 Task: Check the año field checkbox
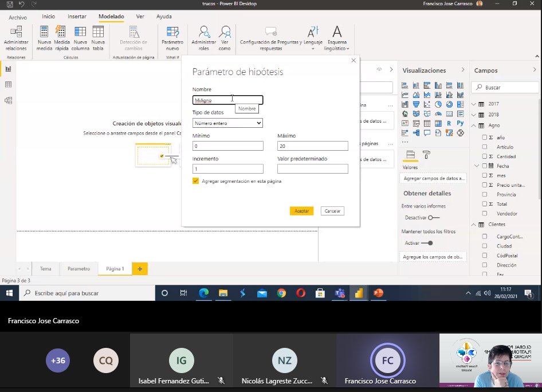tap(485, 137)
